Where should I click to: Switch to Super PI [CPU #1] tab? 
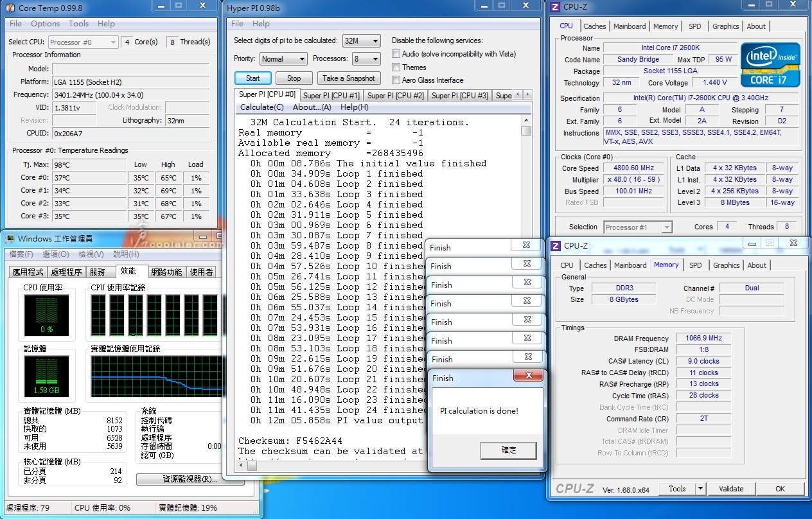331,96
